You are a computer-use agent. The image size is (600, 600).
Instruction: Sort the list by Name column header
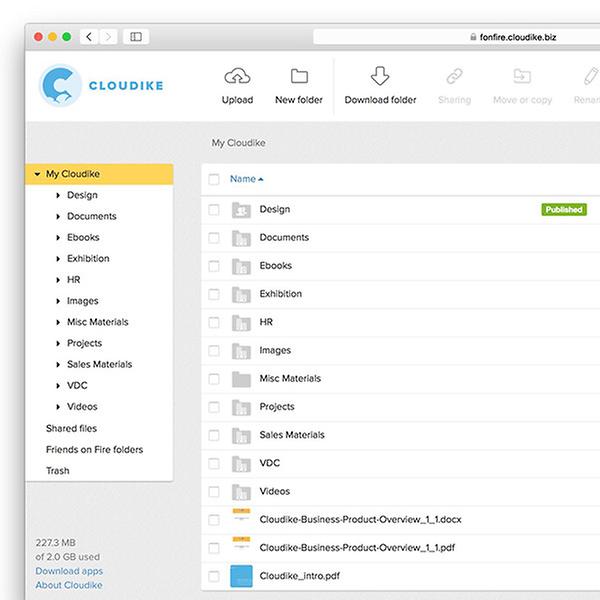(246, 179)
